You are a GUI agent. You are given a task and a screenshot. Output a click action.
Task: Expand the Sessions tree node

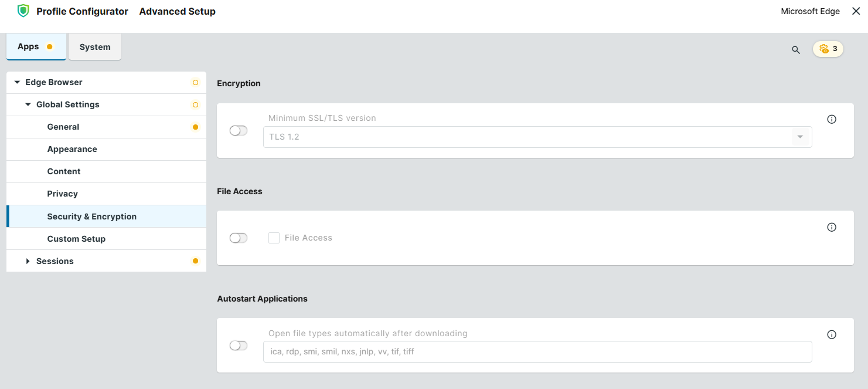[28, 261]
